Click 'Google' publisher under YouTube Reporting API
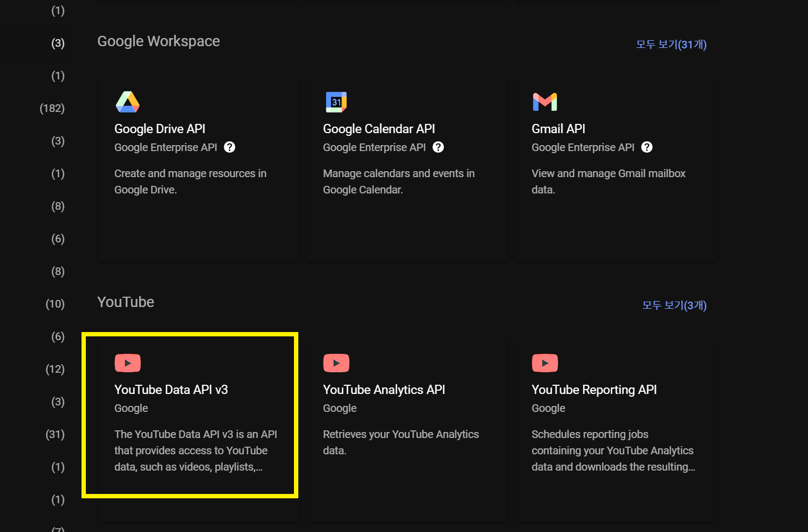Viewport: 808px width, 532px height. [x=548, y=408]
